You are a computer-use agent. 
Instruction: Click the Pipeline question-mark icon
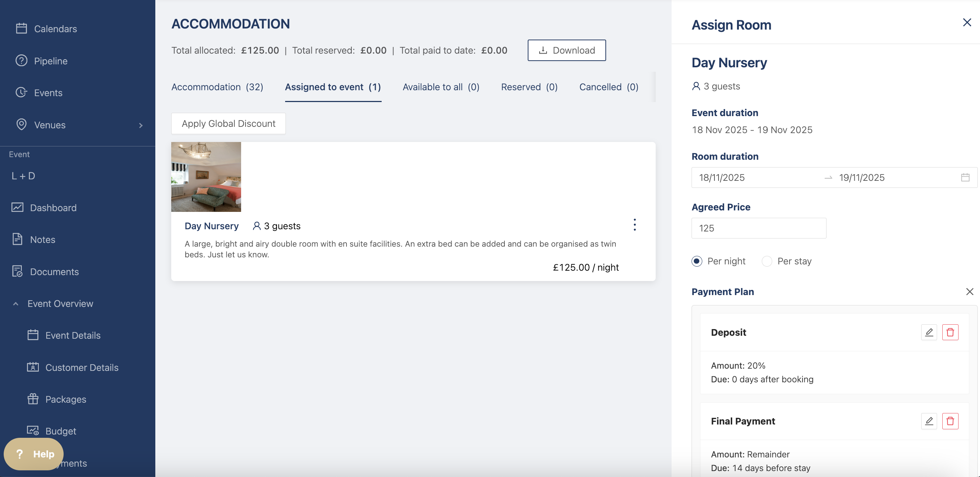21,61
